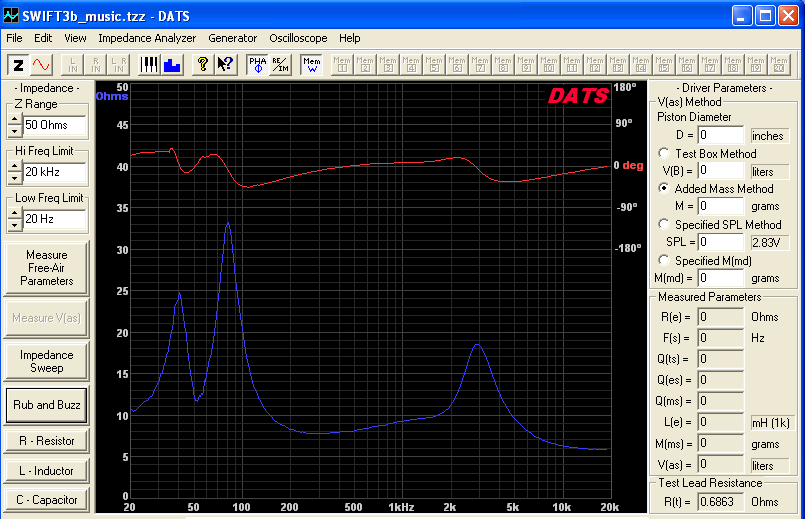Lower Hi Freq Limit with down arrow
Image resolution: width=805 pixels, height=519 pixels.
(15, 178)
